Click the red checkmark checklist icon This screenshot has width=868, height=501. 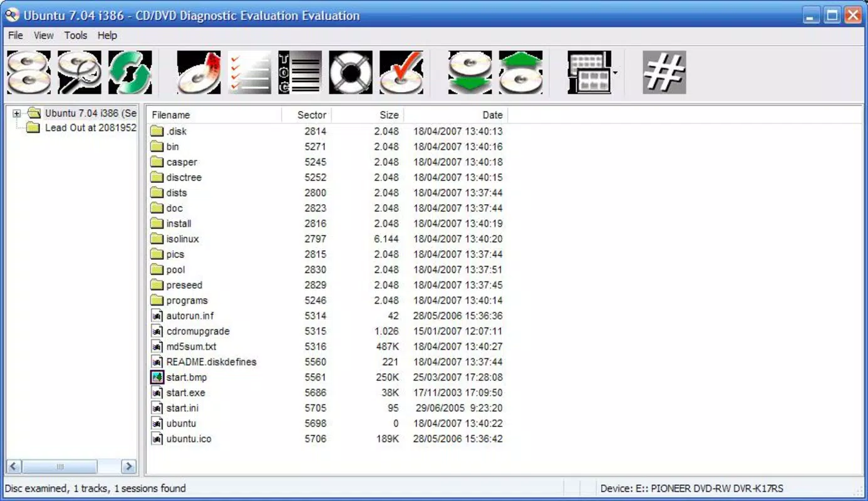coord(250,73)
